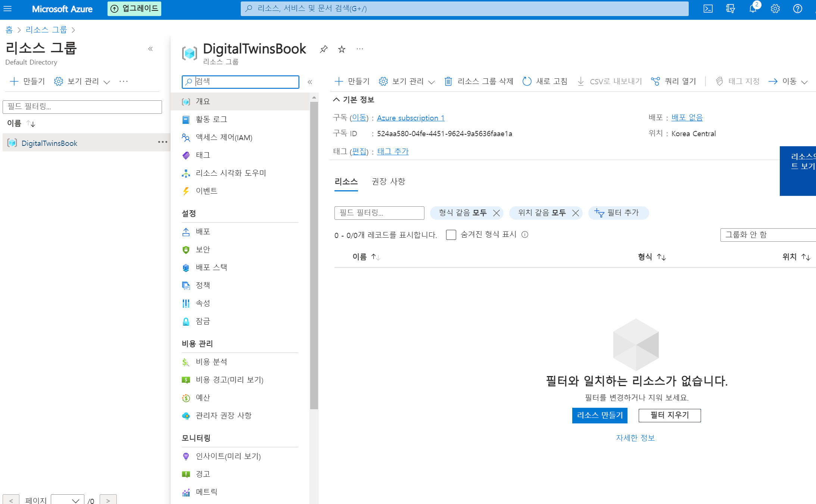Favorite DigitalTwinsBook with star icon
Viewport: 816px width, 504px height.
pos(342,49)
